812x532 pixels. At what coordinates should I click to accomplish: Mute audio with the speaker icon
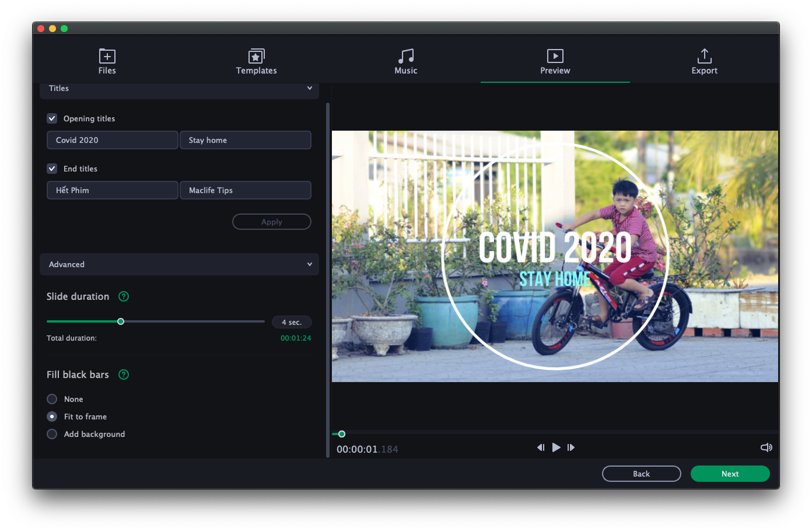tap(766, 447)
